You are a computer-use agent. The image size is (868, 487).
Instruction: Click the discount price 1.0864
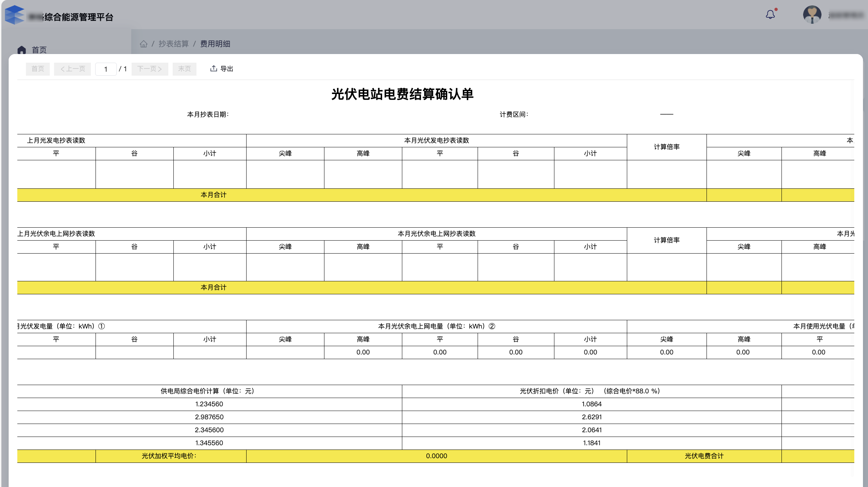592,404
